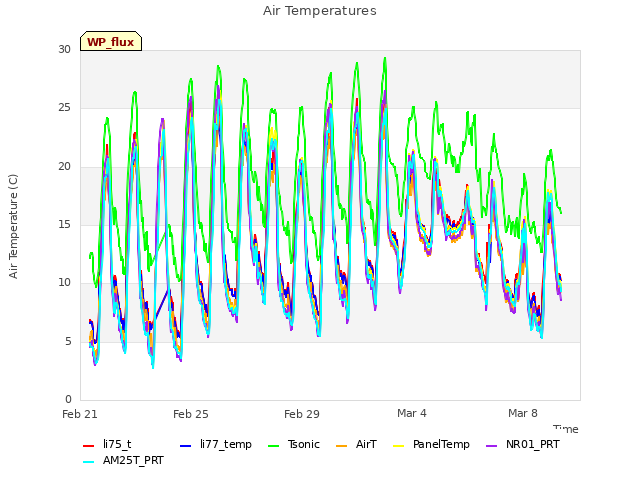Click the Mar 8 x-axis tick label
The width and height of the screenshot is (640, 480).
(x=523, y=413)
